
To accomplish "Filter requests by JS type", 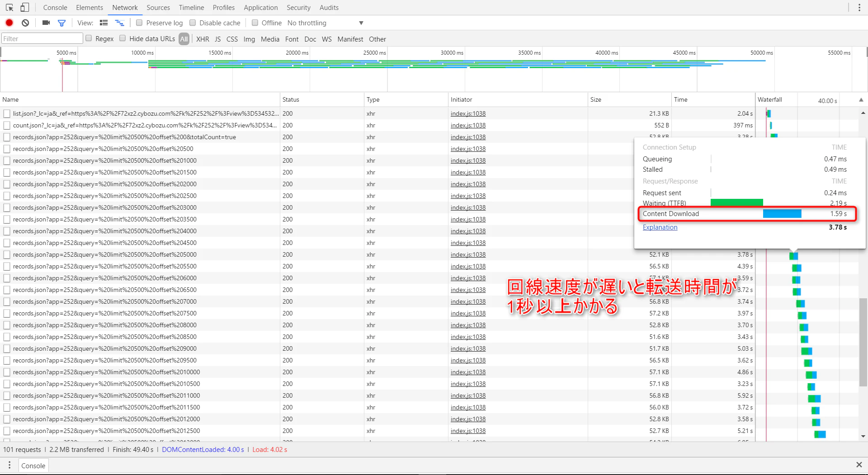I will pos(218,39).
